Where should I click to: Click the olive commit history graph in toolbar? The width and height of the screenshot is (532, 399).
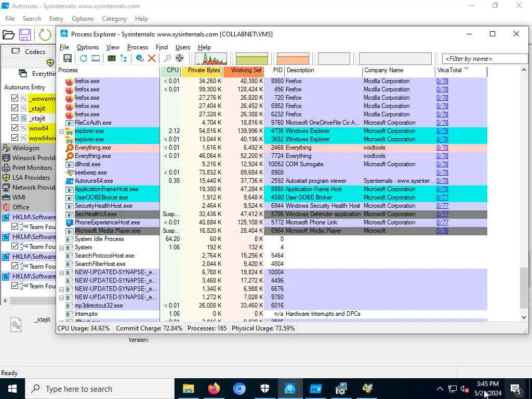pyautogui.click(x=252, y=58)
